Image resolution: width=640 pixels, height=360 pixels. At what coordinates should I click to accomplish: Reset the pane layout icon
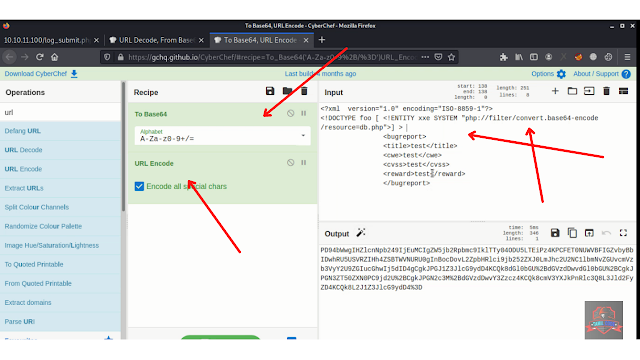click(623, 91)
